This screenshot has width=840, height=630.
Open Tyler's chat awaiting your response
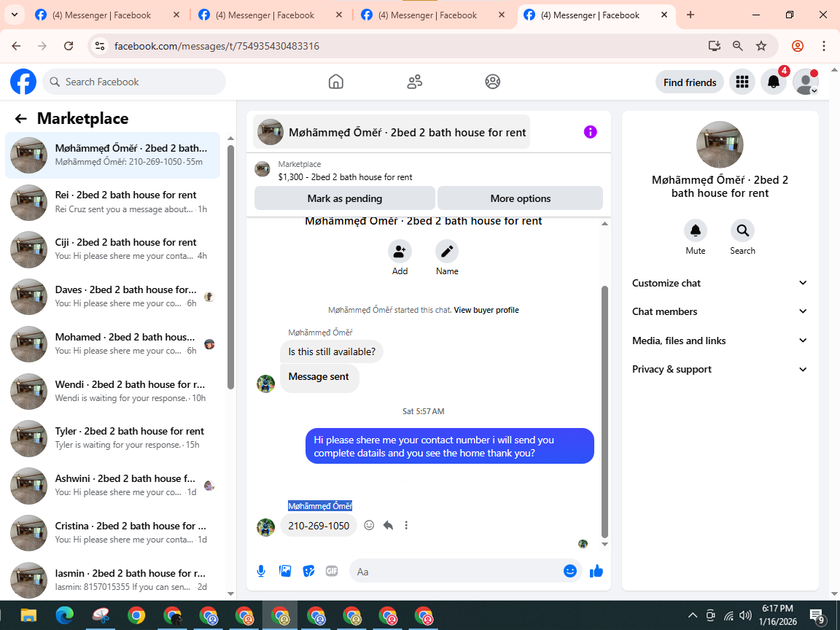coord(112,438)
